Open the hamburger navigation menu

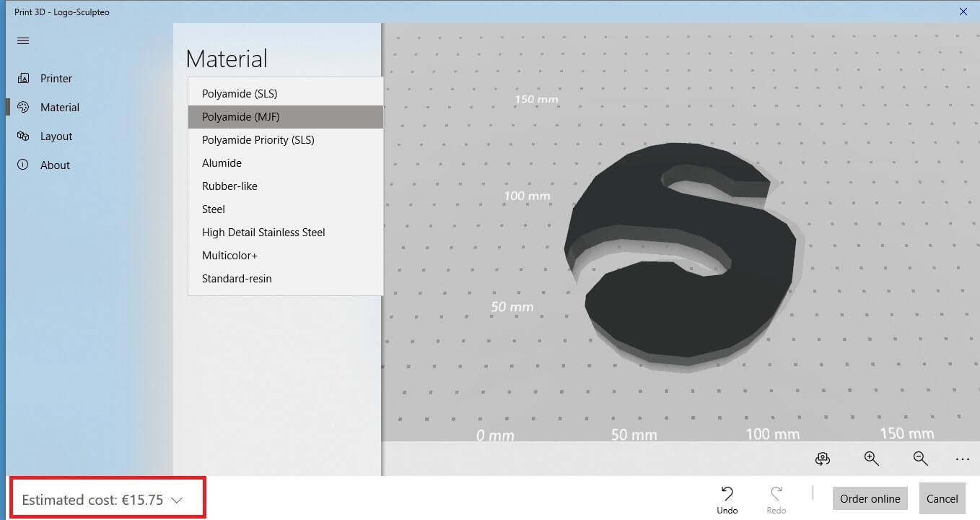[x=22, y=41]
